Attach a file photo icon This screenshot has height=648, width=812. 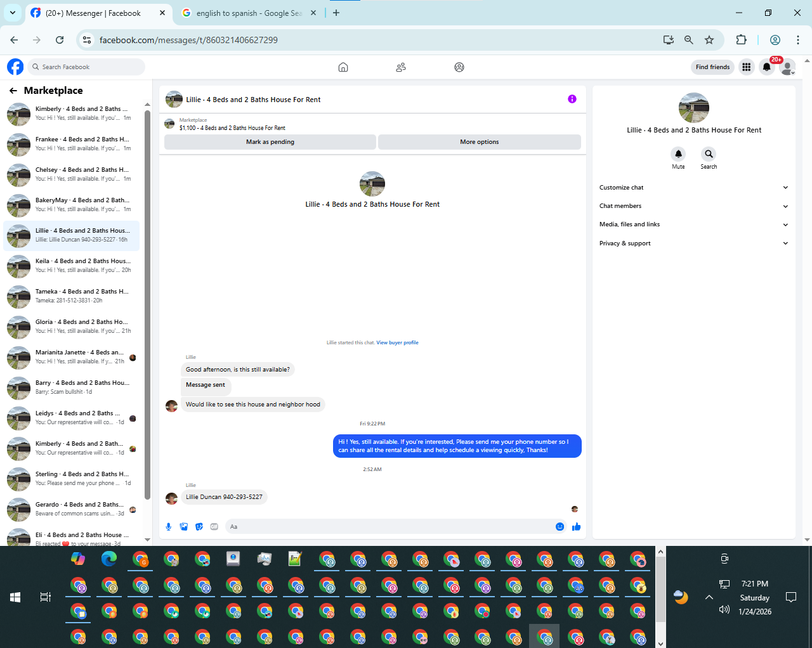coord(184,527)
